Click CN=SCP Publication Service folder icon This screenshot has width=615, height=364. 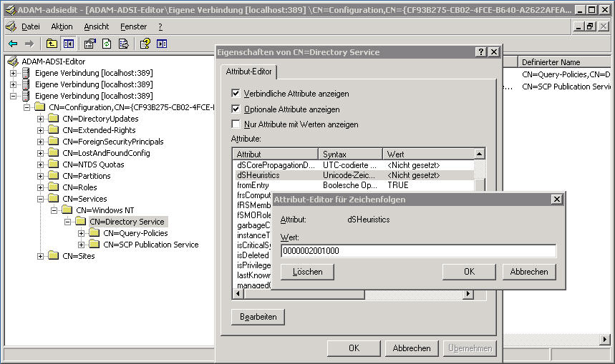pyautogui.click(x=94, y=244)
